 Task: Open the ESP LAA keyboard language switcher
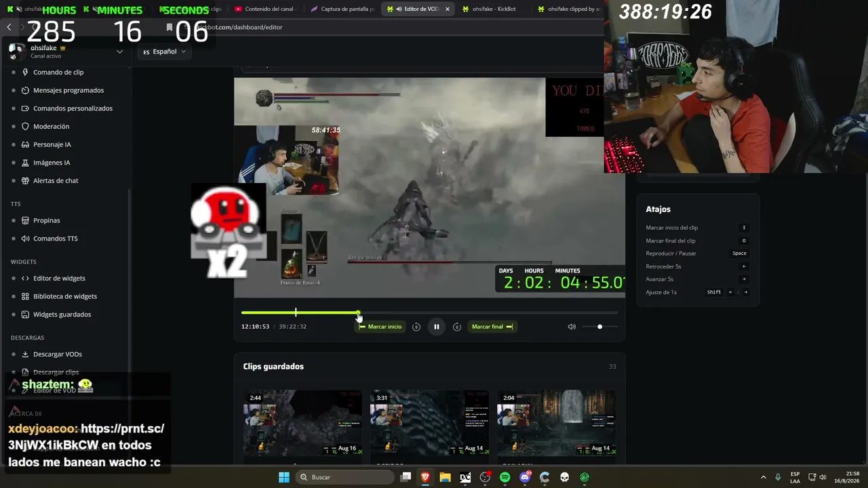(795, 477)
